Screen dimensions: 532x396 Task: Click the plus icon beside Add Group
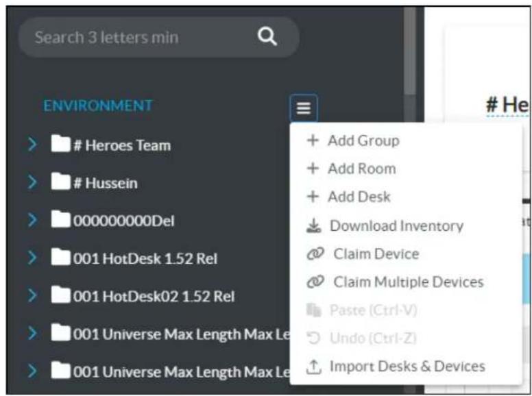coord(313,140)
